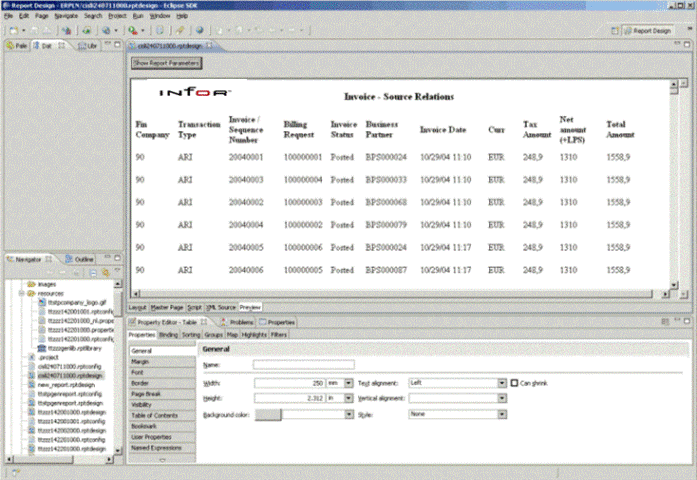
Task: Collapse the resources folder in Navigator
Action: pyautogui.click(x=20, y=294)
